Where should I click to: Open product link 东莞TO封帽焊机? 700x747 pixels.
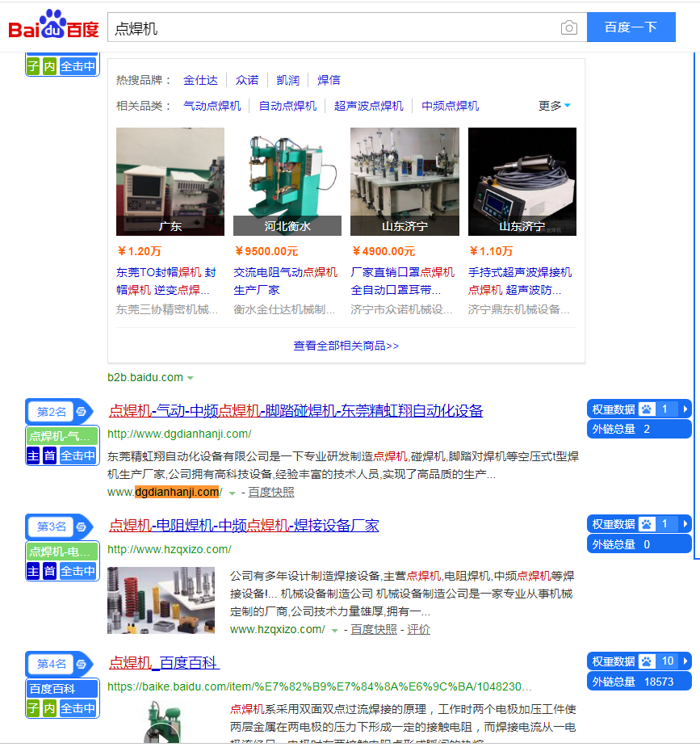(166, 281)
